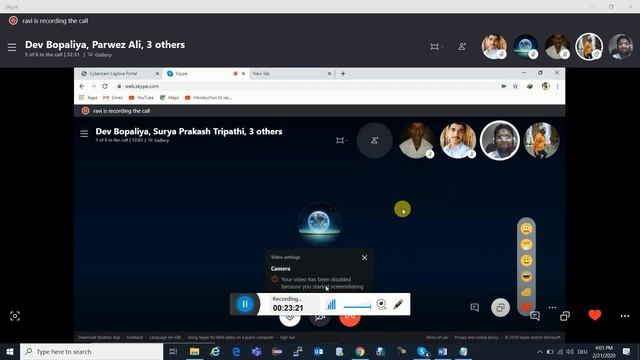Open a new Chrome tab with plus
Viewport: 640px width, 360px height.
click(x=343, y=73)
